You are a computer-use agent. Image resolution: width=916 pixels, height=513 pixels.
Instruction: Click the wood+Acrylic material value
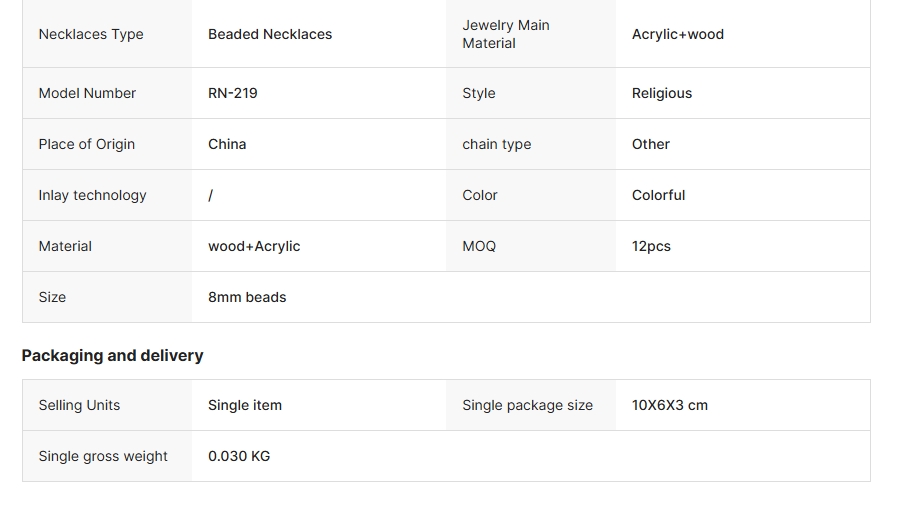[254, 246]
